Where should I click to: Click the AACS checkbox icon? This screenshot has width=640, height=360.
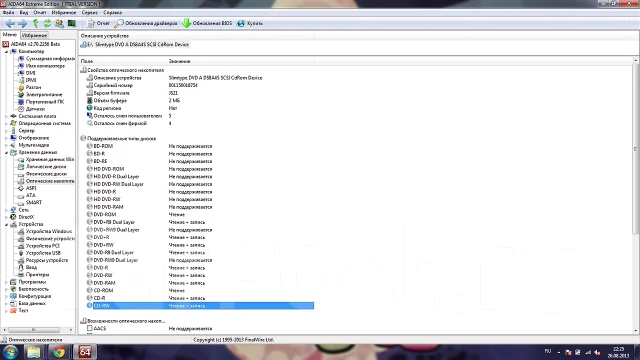click(x=89, y=328)
